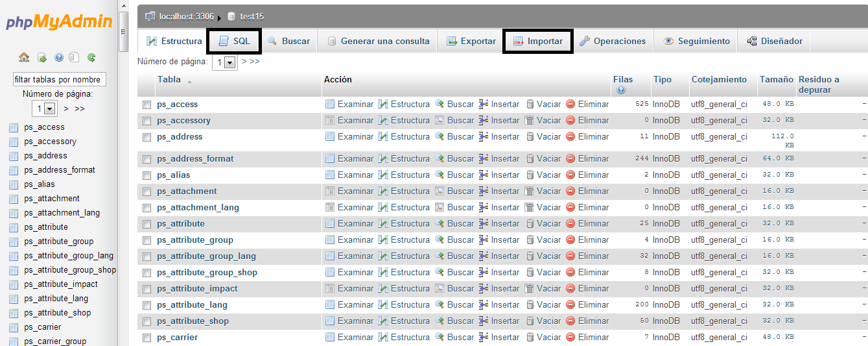Jump to last sidebar page with >> link

(80, 108)
